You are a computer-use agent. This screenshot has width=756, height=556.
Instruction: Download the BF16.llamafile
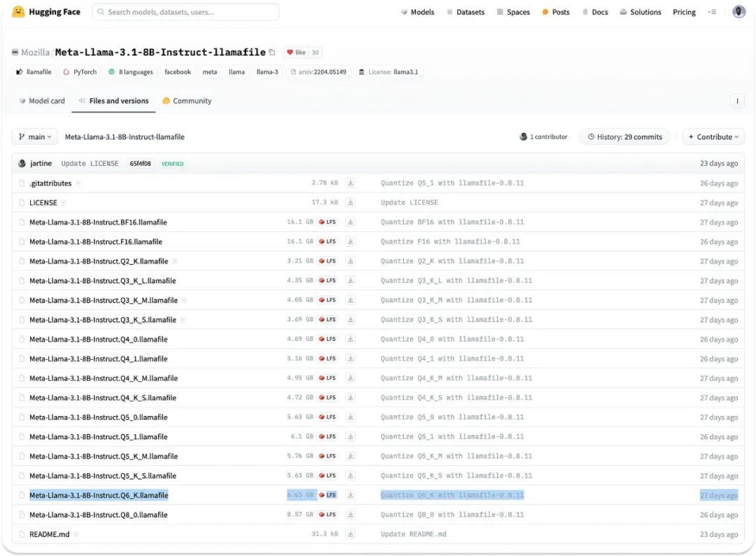point(351,222)
